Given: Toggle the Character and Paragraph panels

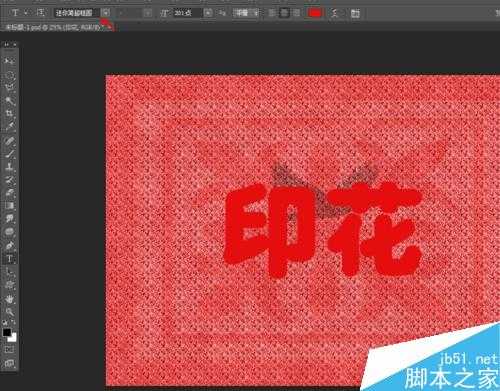Looking at the screenshot, I should click(x=355, y=13).
